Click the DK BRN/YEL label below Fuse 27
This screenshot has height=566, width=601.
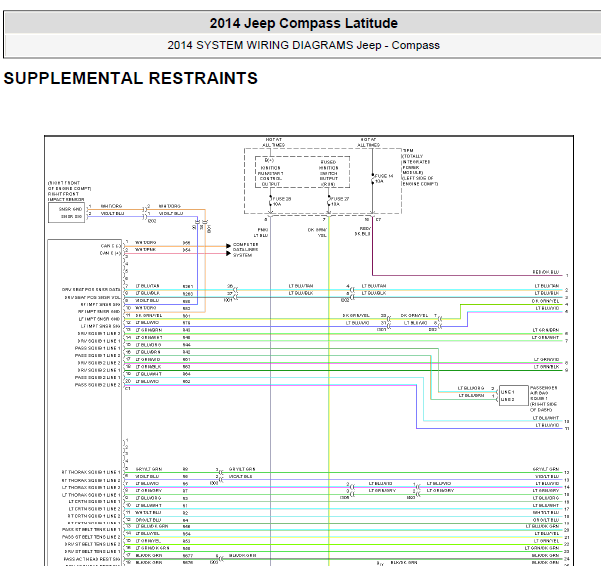317,233
